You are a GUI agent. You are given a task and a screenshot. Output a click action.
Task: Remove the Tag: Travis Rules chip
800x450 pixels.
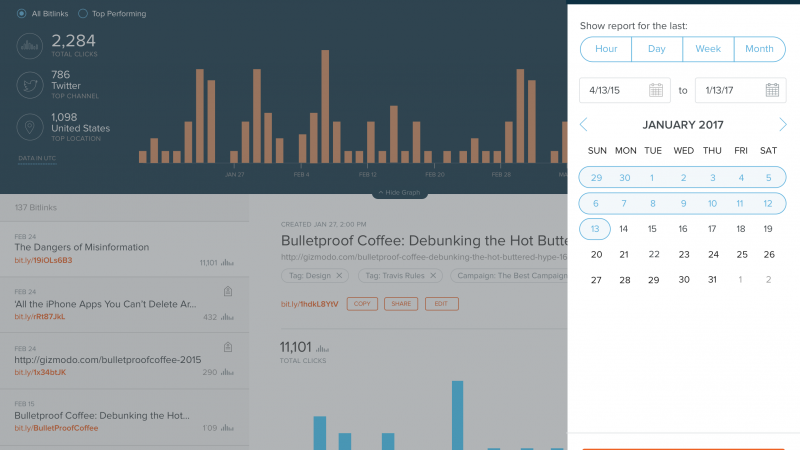[x=433, y=276]
